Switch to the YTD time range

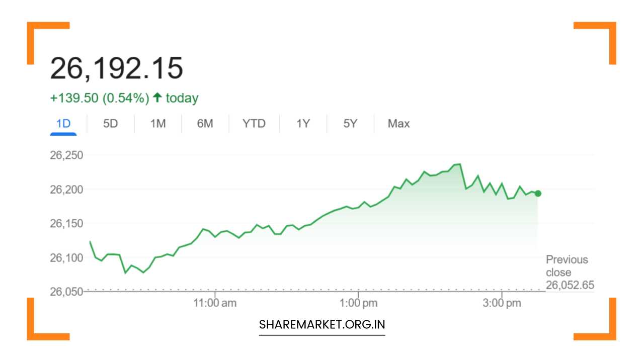point(254,123)
